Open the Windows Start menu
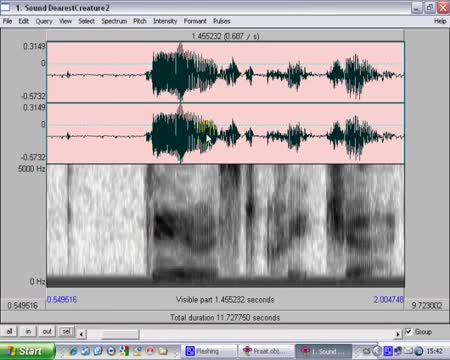 27,351
